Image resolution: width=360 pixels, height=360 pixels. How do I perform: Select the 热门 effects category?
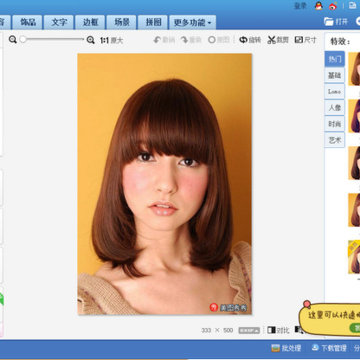click(x=335, y=59)
